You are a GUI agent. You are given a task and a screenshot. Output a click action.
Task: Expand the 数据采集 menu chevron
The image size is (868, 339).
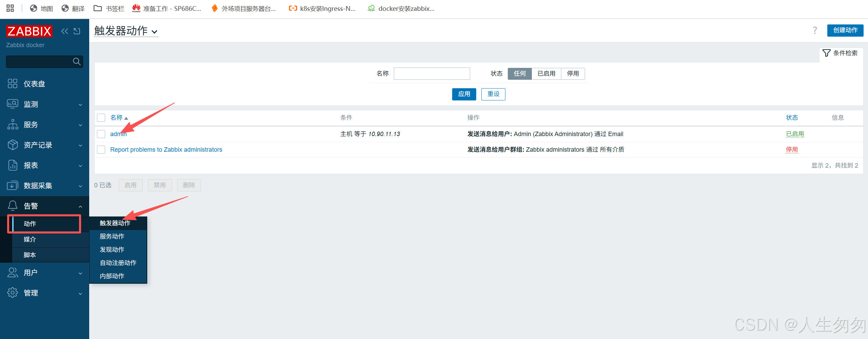pyautogui.click(x=80, y=186)
